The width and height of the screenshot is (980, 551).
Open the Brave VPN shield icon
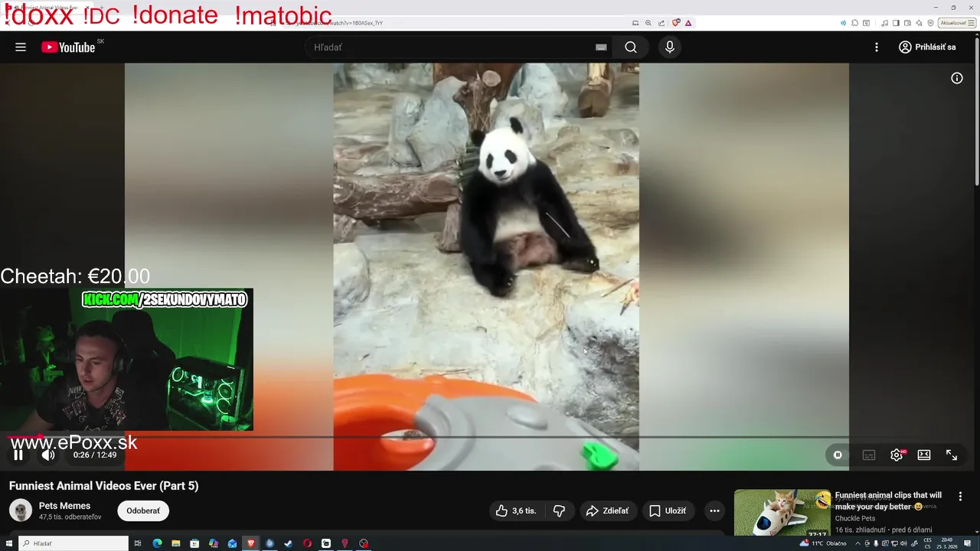pyautogui.click(x=931, y=23)
